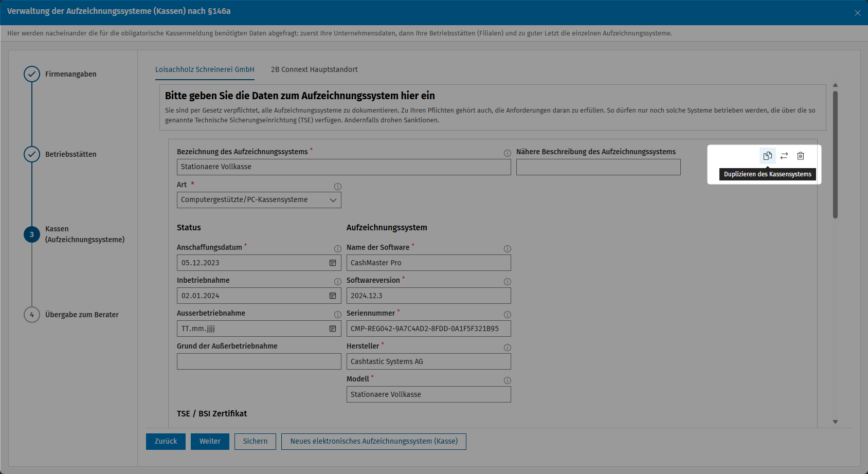Focus Name der Software field 'CashMaster Pro'

(x=429, y=263)
